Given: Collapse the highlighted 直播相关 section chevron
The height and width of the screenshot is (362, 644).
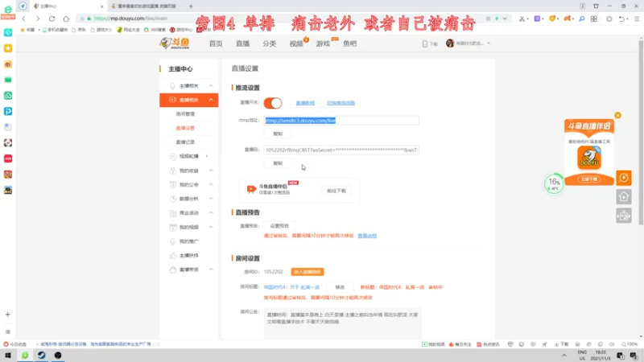Looking at the screenshot, I should click(x=211, y=100).
